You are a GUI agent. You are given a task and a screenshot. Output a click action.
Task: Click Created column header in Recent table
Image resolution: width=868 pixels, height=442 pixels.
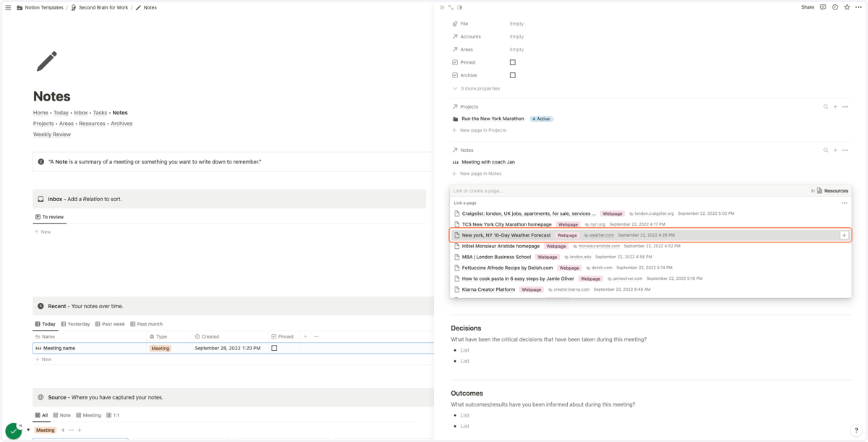tap(229, 336)
